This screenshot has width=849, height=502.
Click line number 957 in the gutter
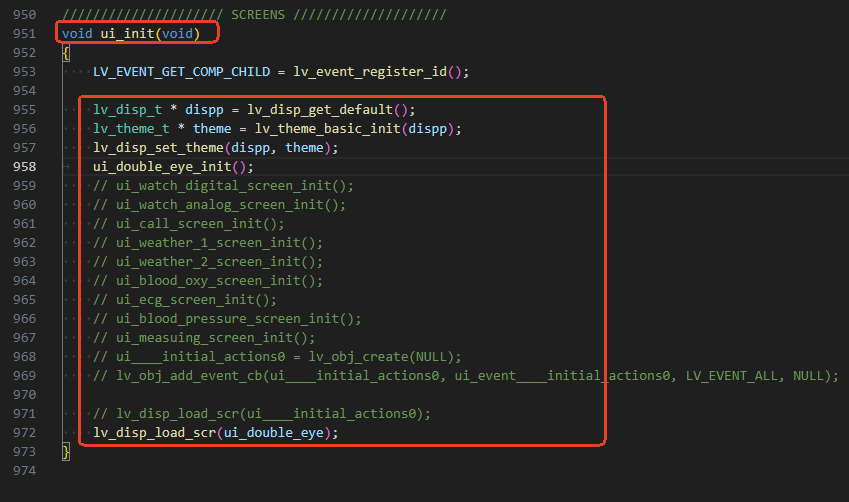24,148
